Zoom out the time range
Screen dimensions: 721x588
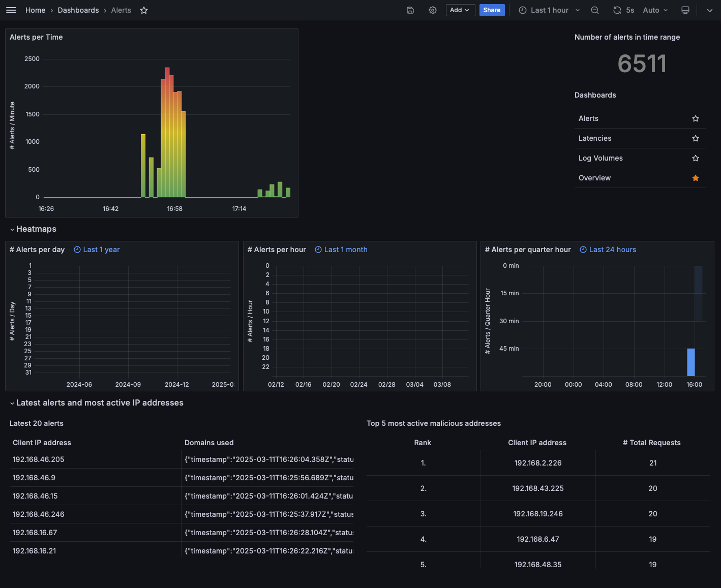click(x=595, y=10)
